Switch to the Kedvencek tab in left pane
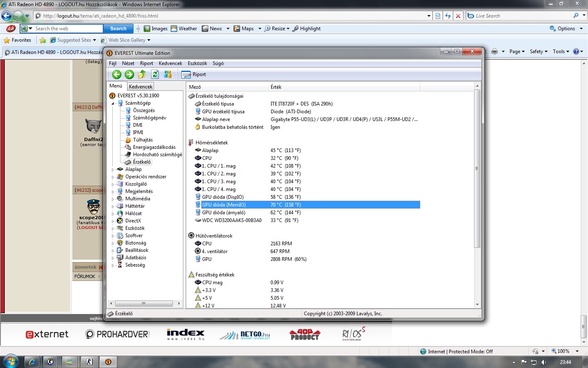Image resolution: width=588 pixels, height=368 pixels. point(140,86)
